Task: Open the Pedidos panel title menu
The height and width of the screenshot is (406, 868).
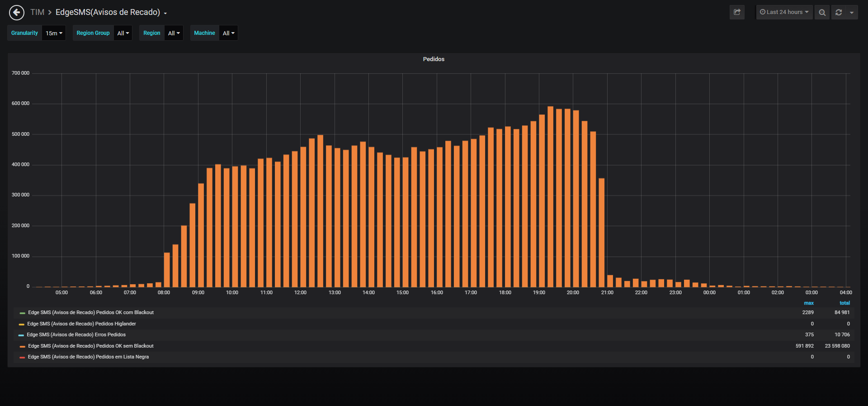Action: [x=434, y=59]
